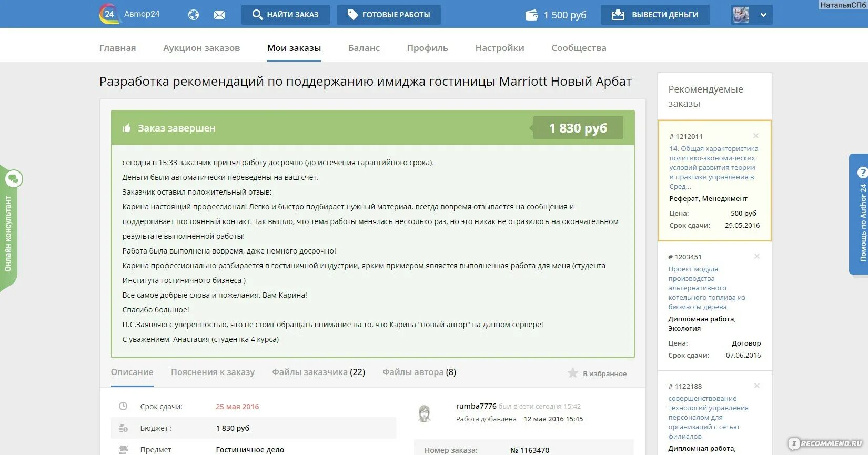Click the rumba7776 customer avatar
The width and height of the screenshot is (868, 455).
[x=425, y=413]
